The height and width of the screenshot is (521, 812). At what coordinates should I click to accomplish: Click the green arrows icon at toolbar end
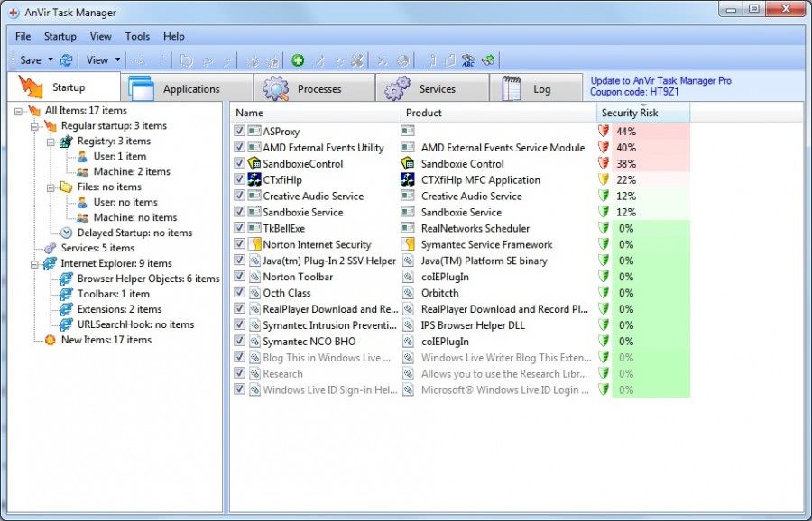click(x=488, y=60)
